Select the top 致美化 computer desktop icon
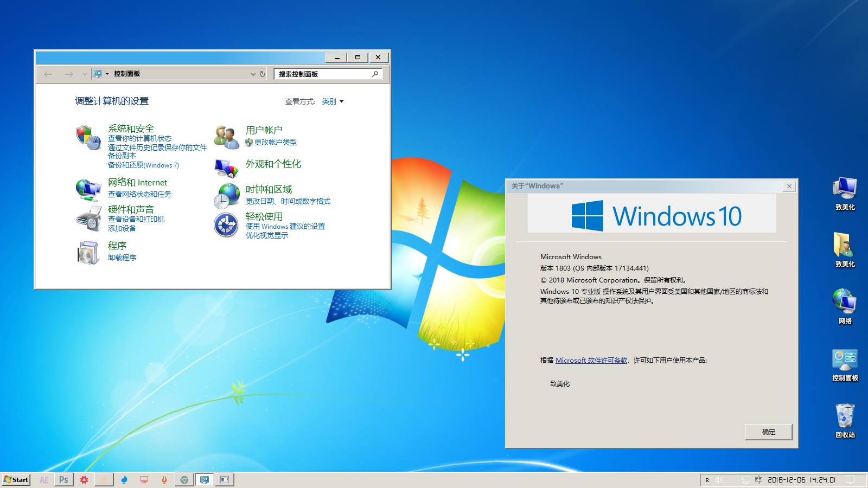 tap(845, 194)
